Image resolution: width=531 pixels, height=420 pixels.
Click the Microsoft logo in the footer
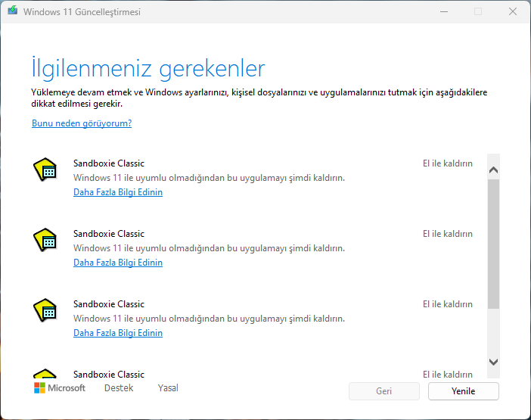tap(60, 387)
